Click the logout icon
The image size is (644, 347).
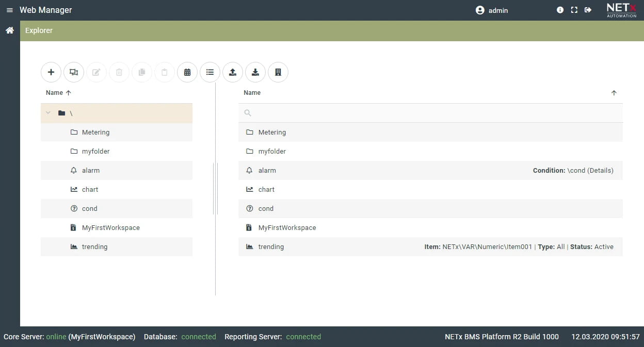pyautogui.click(x=588, y=10)
